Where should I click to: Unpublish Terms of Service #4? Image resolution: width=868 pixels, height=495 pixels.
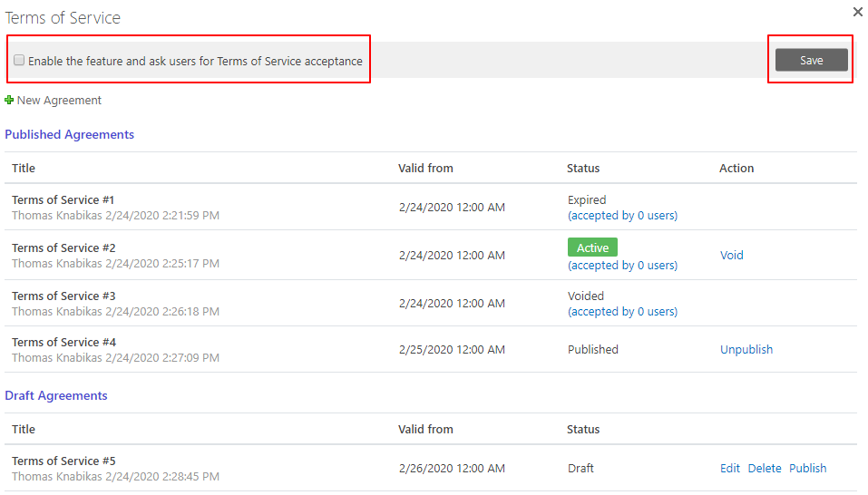coord(746,350)
